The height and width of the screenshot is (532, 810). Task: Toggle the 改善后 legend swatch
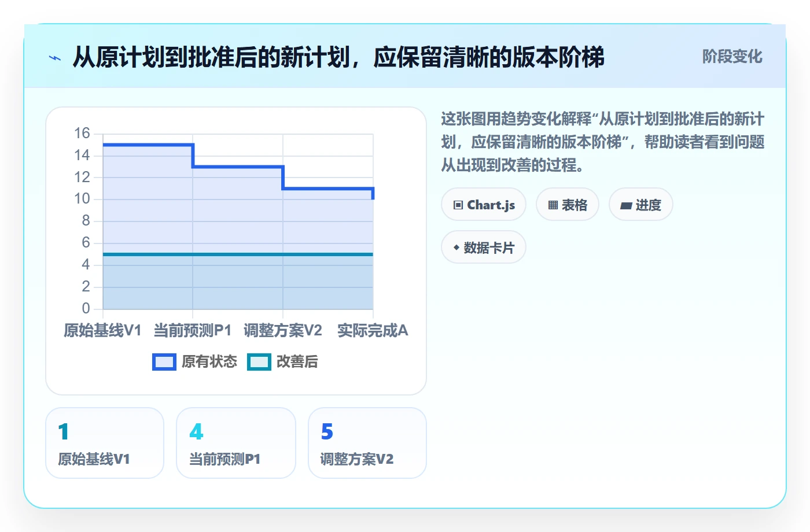[x=259, y=362]
